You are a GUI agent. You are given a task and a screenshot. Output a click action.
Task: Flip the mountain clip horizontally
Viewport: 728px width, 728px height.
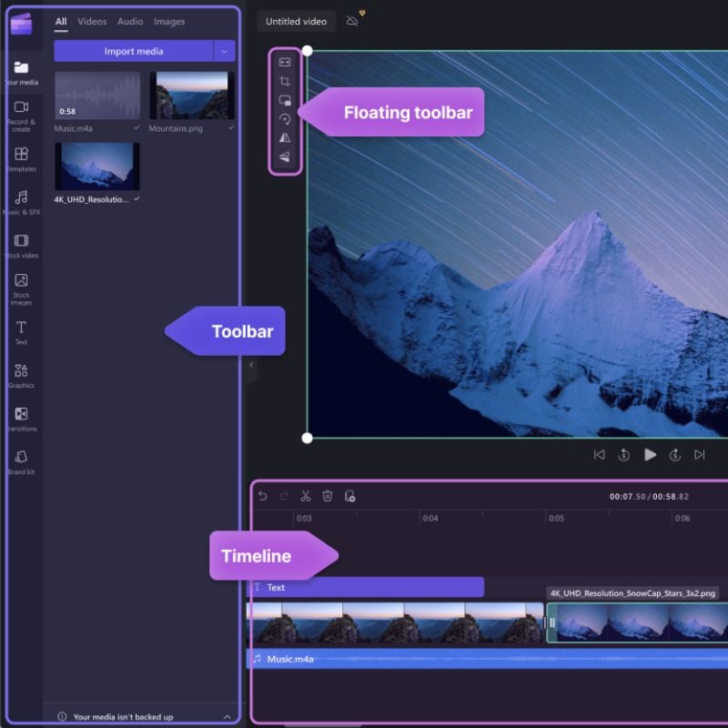[x=286, y=139]
